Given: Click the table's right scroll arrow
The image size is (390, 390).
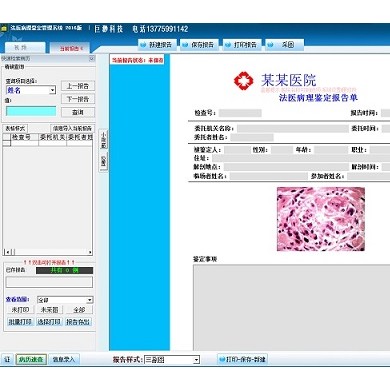Looking at the screenshot, I should coord(90,252).
